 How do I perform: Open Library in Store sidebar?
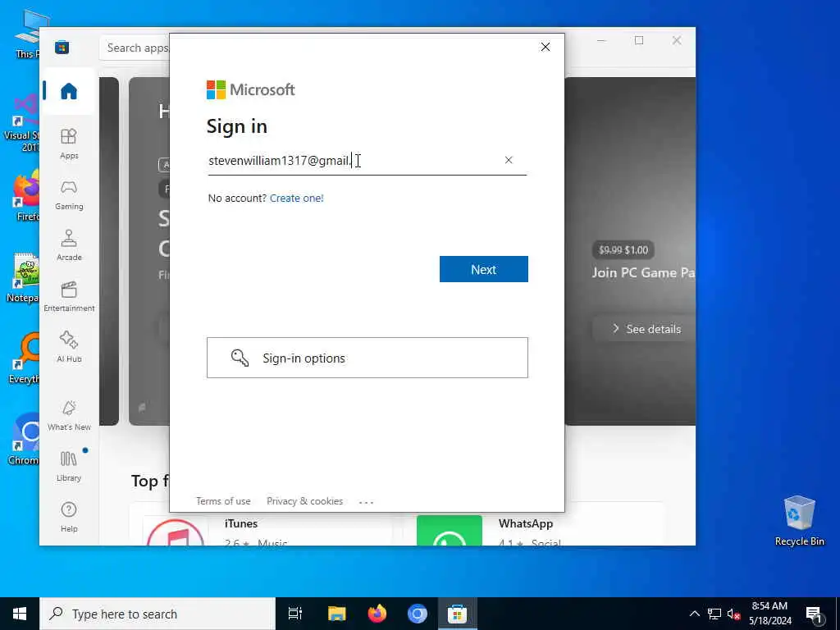[69, 466]
